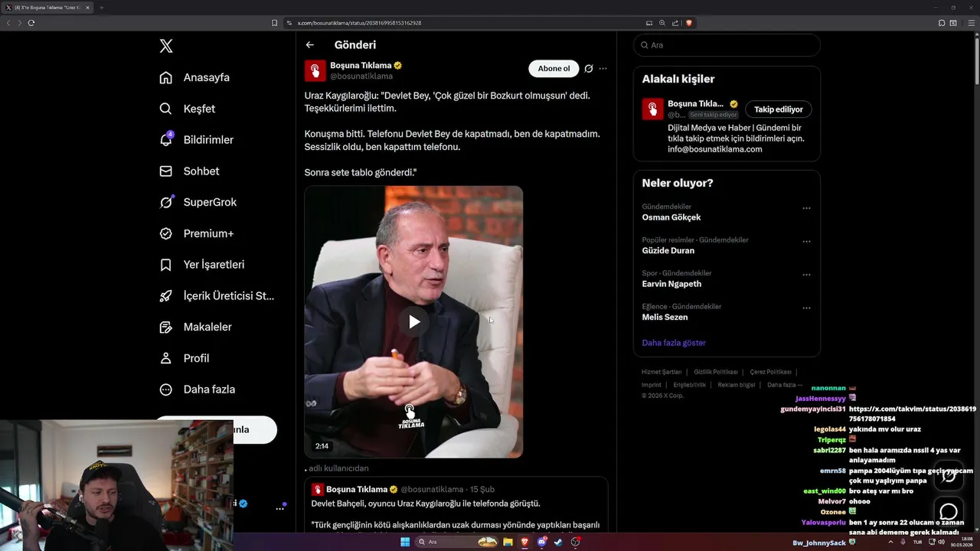Open Reklam bilgisi footer link
This screenshot has height=551, width=980.
737,385
